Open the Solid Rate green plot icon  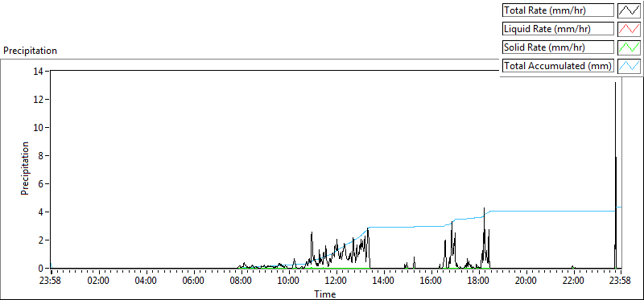[630, 47]
